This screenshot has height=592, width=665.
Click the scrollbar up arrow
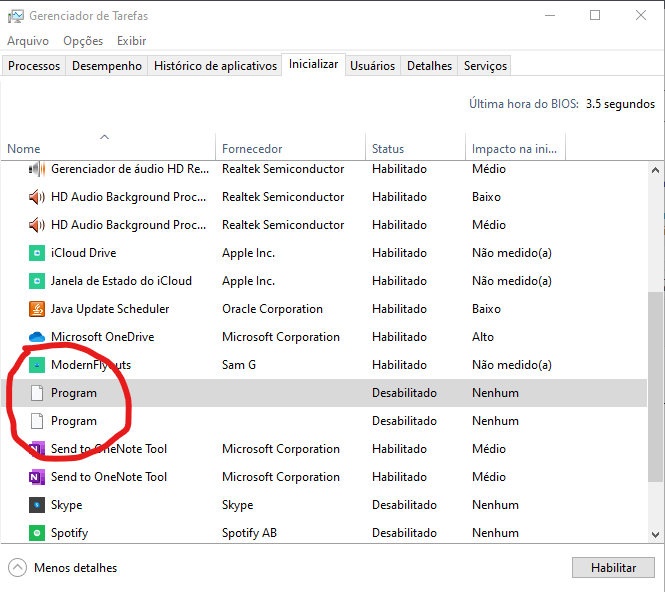(x=655, y=170)
